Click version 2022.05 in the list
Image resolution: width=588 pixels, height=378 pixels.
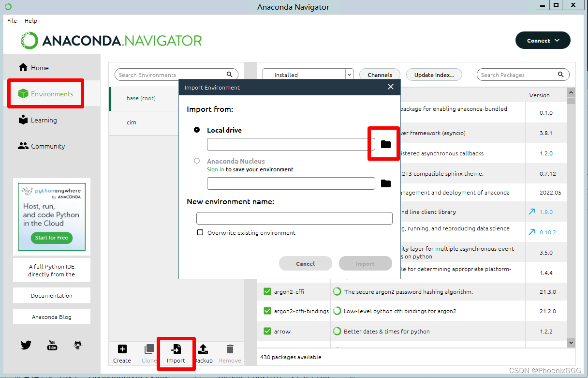click(550, 193)
